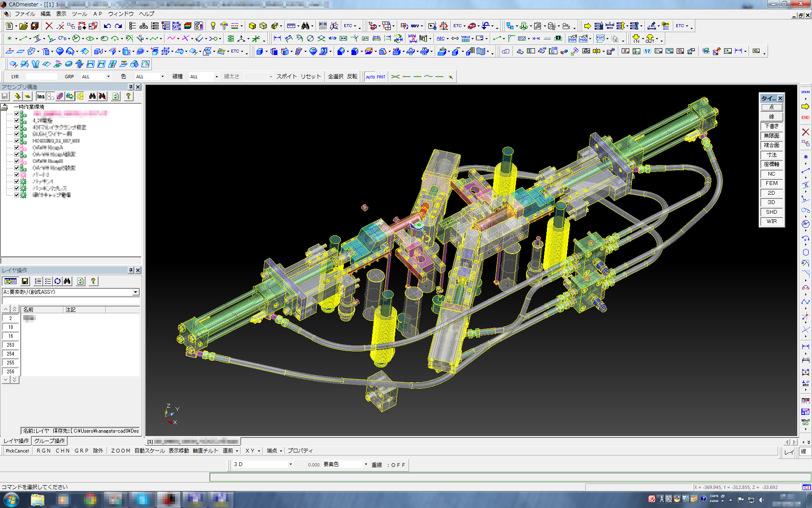The width and height of the screenshot is (812, 508).
Task: Click the スポイト button
Action: tap(286, 77)
